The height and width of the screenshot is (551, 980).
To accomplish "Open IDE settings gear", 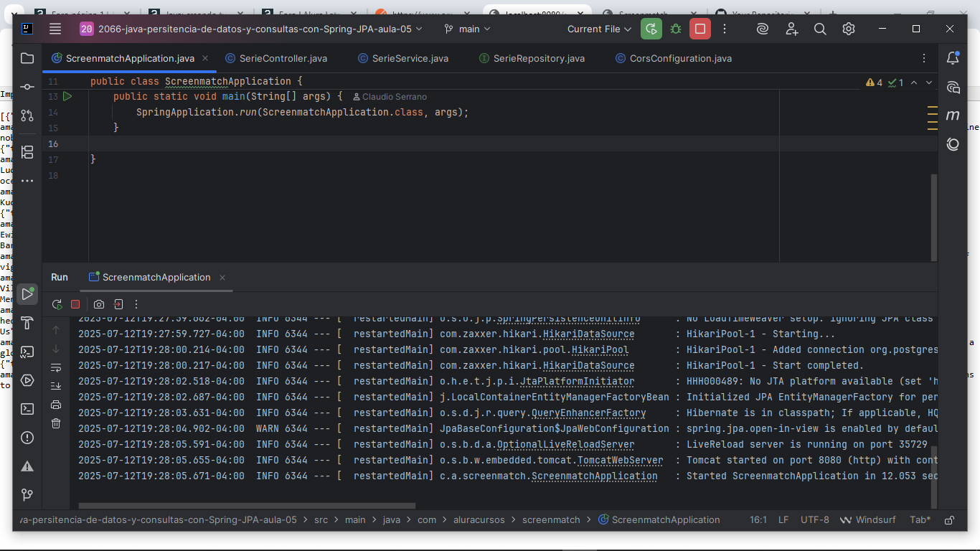I will coord(849,29).
